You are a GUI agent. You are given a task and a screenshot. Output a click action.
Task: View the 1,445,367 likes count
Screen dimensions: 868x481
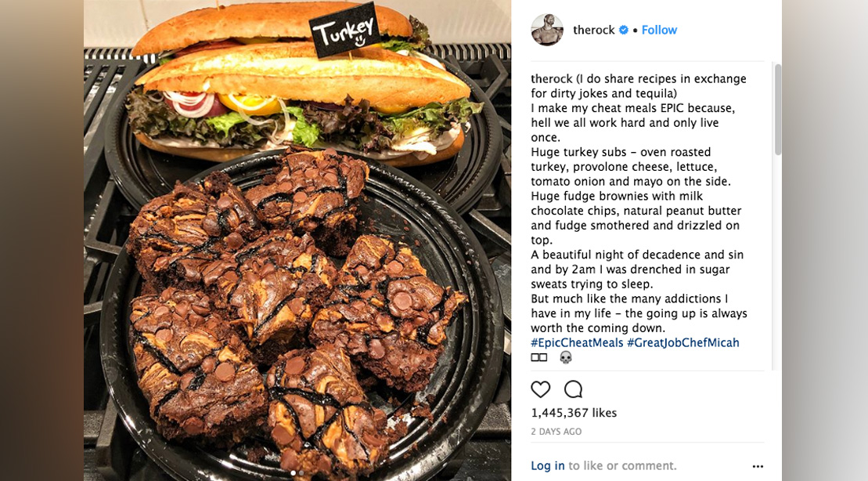coord(574,413)
